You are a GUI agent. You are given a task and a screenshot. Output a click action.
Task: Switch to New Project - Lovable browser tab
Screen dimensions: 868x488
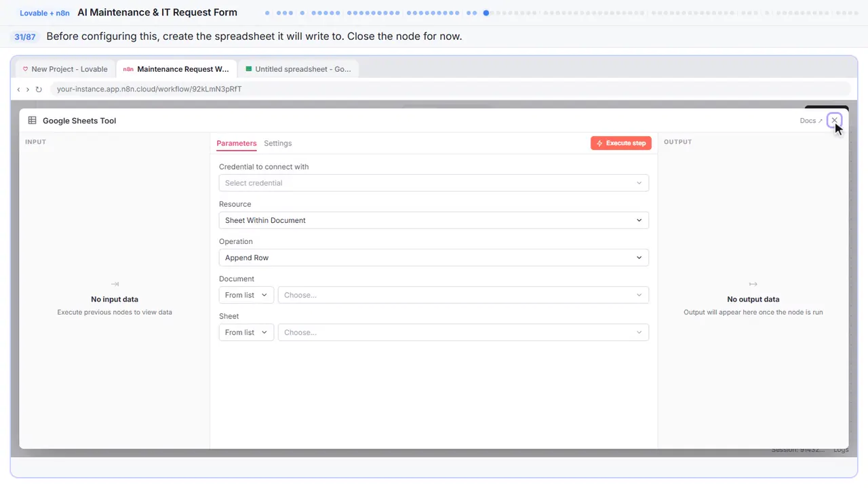pos(66,69)
